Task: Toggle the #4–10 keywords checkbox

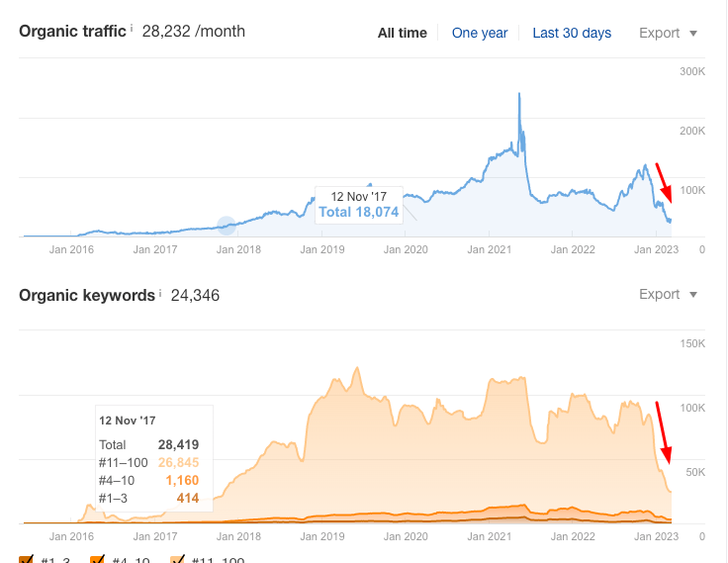Action: click(98, 559)
